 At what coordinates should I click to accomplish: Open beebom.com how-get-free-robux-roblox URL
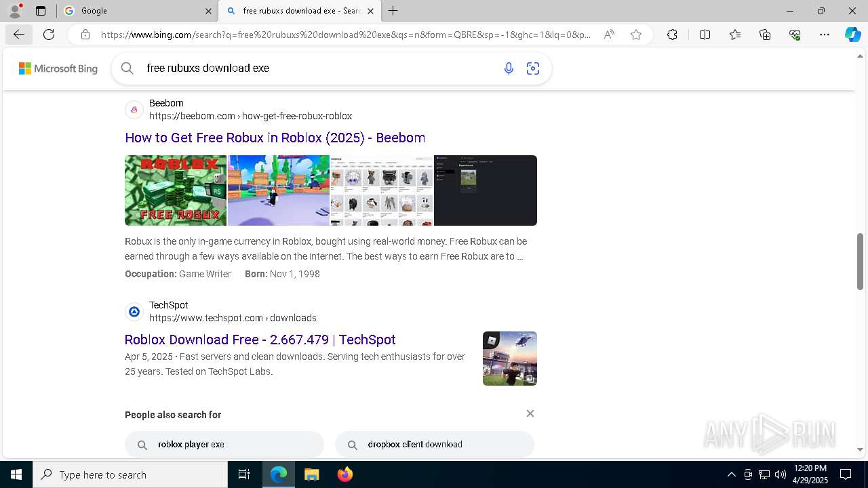(250, 116)
